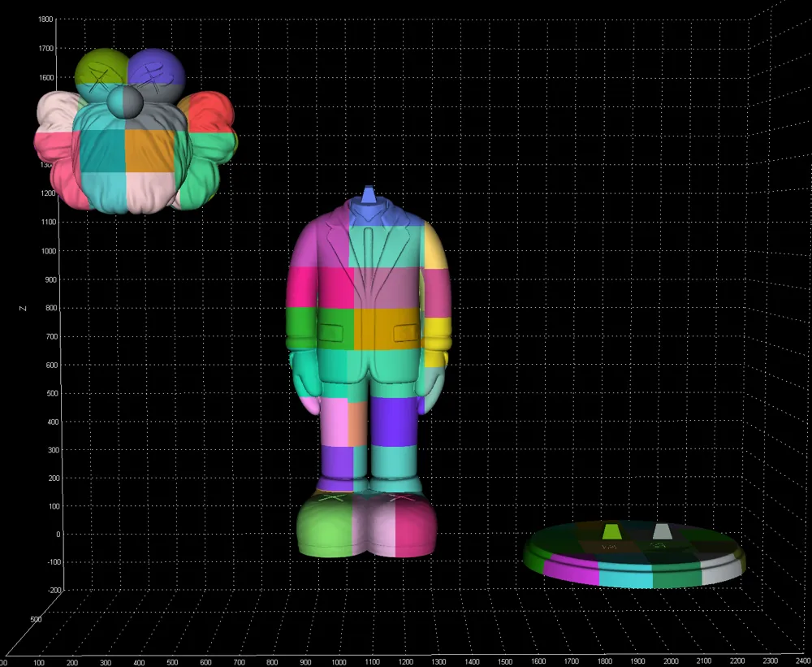Image resolution: width=812 pixels, height=667 pixels.
Task: Pick the gray nose sphere on the head
Action: 124,102
